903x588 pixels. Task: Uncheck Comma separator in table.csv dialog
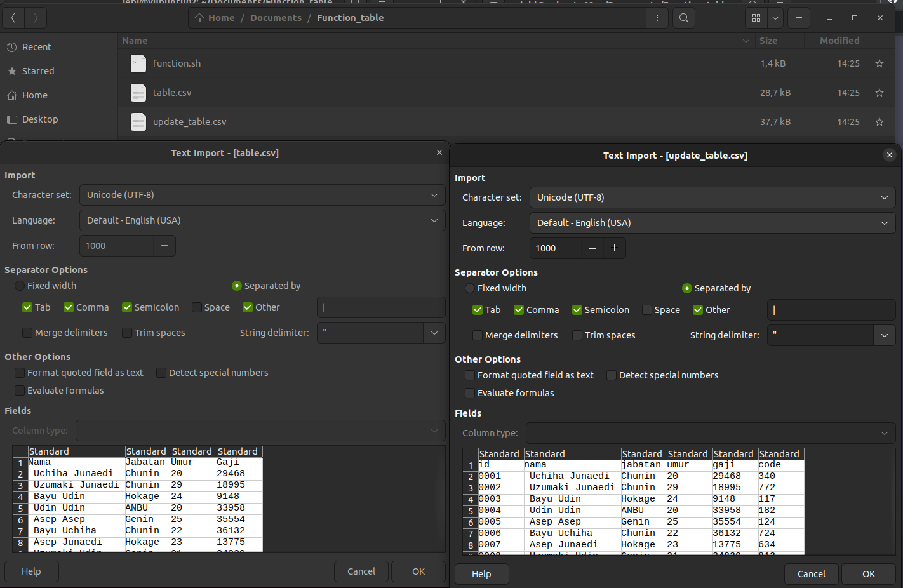tap(69, 307)
